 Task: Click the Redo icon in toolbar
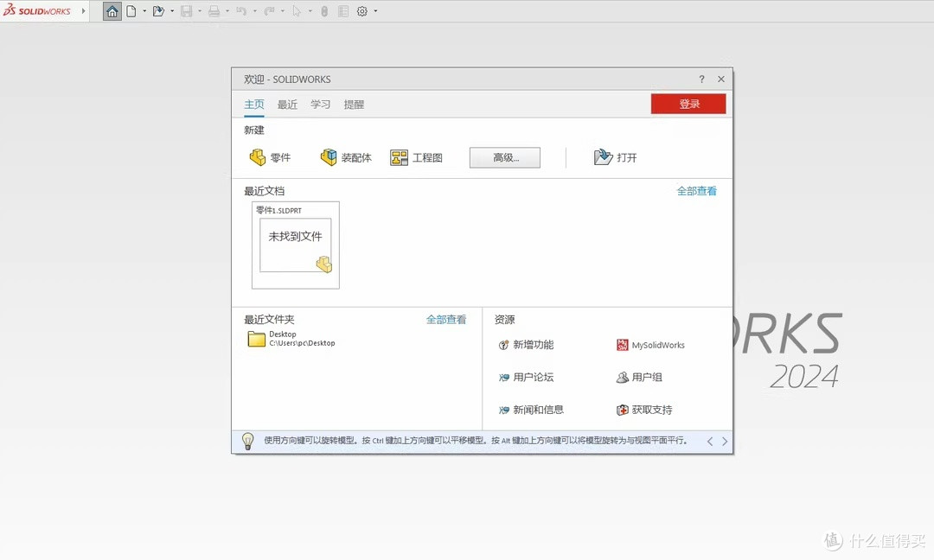(269, 10)
